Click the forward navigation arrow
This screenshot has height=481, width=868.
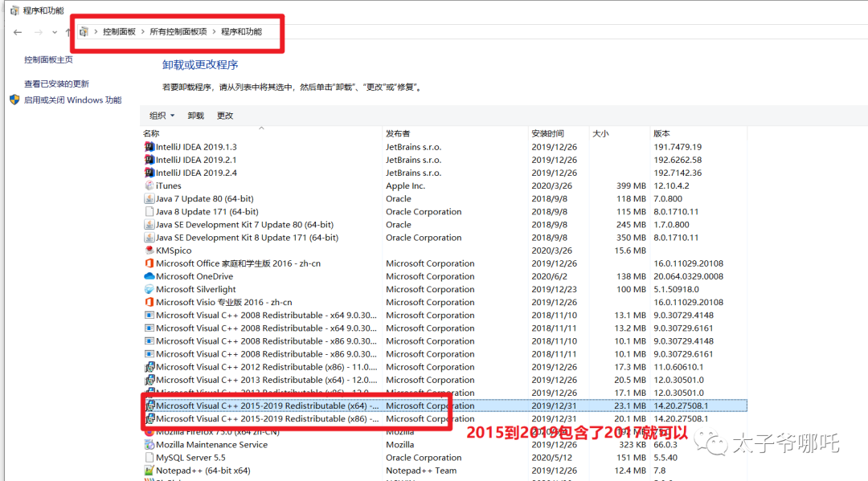(x=39, y=32)
